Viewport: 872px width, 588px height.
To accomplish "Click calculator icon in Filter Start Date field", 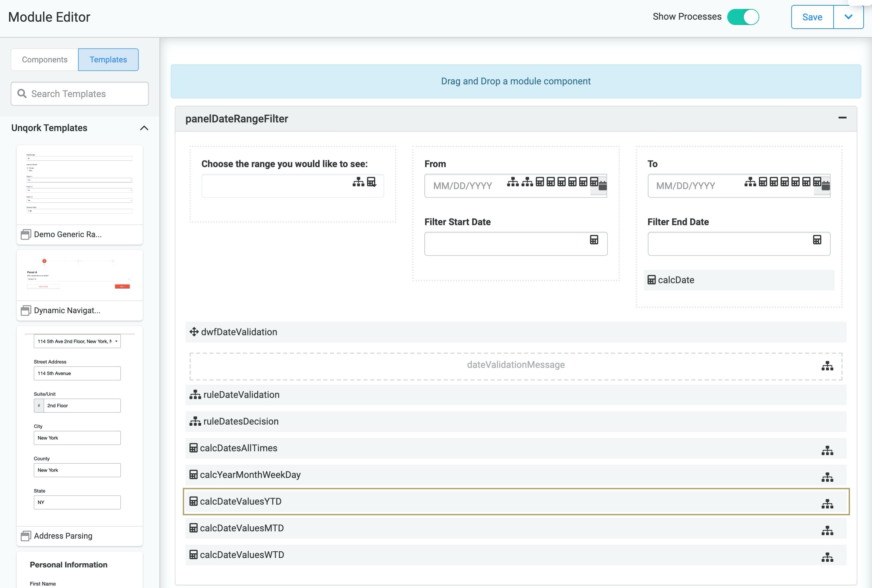I will click(594, 240).
